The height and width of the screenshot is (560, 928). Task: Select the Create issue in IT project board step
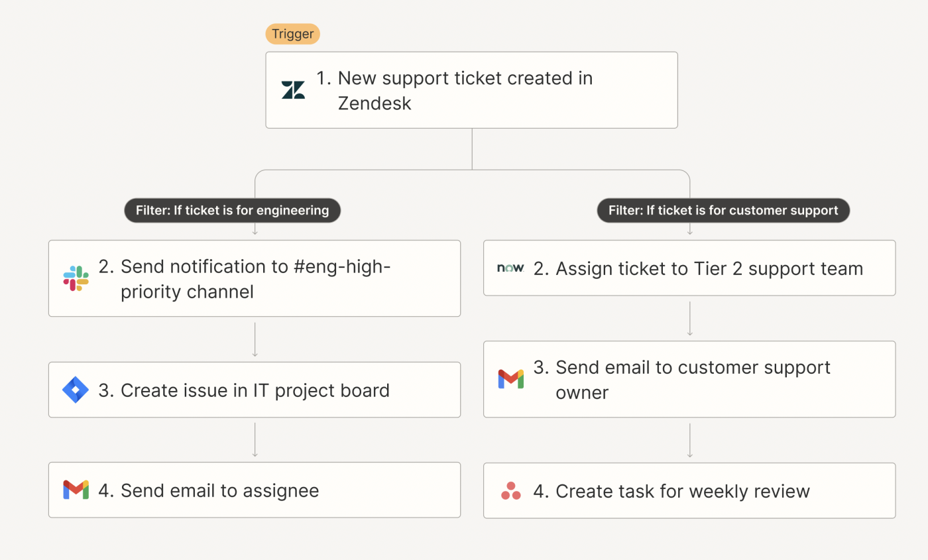tap(255, 390)
